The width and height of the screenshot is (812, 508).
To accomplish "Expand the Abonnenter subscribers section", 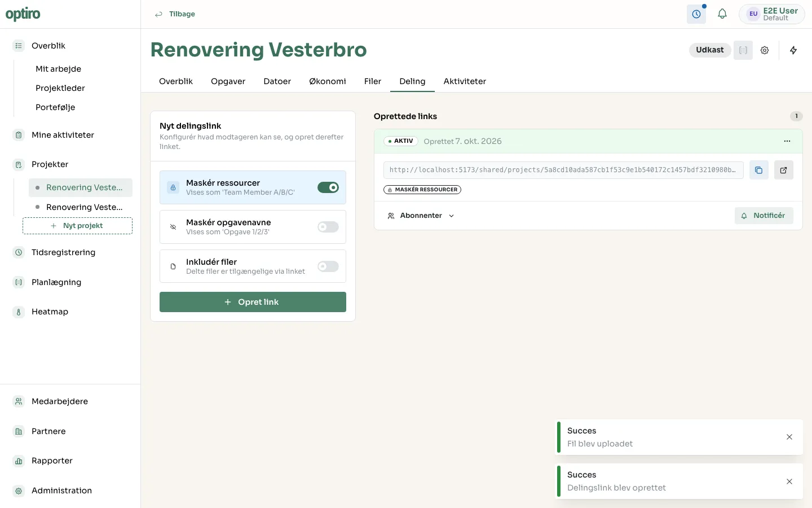I will (421, 216).
